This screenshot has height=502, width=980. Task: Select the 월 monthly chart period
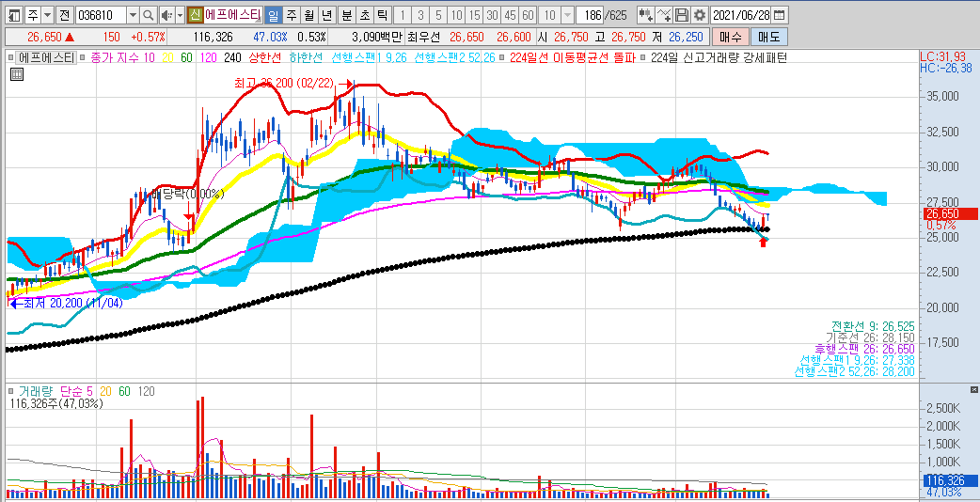pos(309,15)
